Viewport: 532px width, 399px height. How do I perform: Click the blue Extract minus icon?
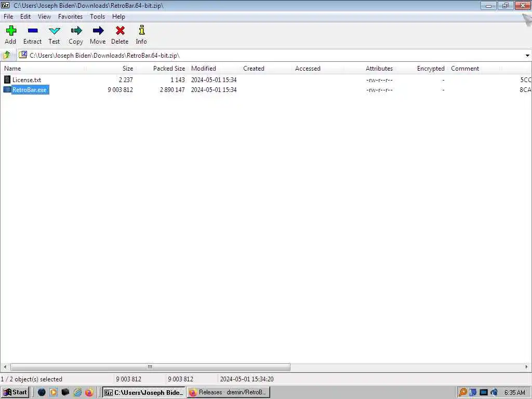[33, 31]
